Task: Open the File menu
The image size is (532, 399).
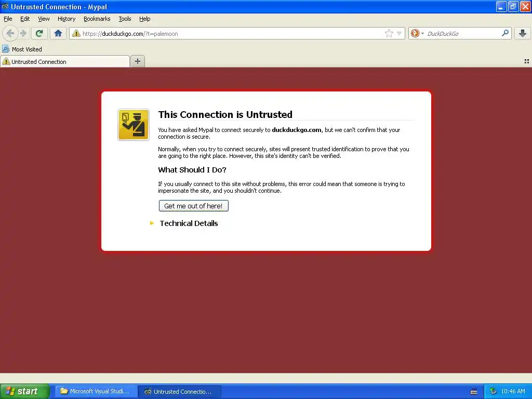Action: (8, 19)
